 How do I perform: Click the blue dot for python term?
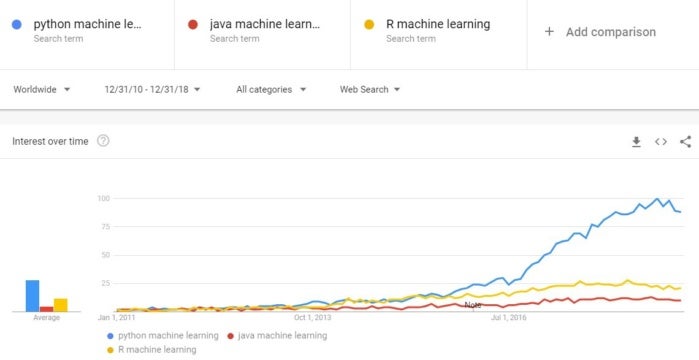[17, 25]
